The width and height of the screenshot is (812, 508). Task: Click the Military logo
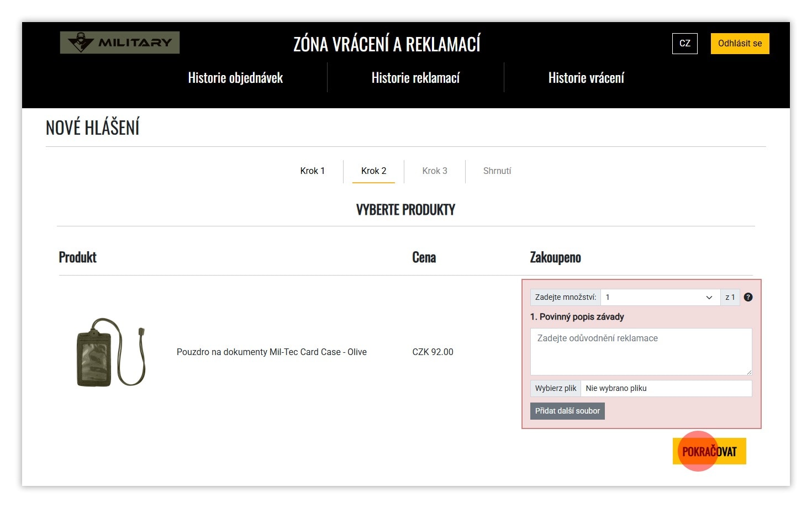120,43
